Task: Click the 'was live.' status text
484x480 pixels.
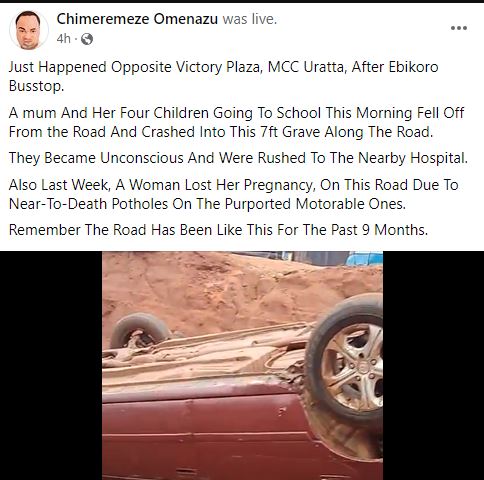Action: pos(250,19)
